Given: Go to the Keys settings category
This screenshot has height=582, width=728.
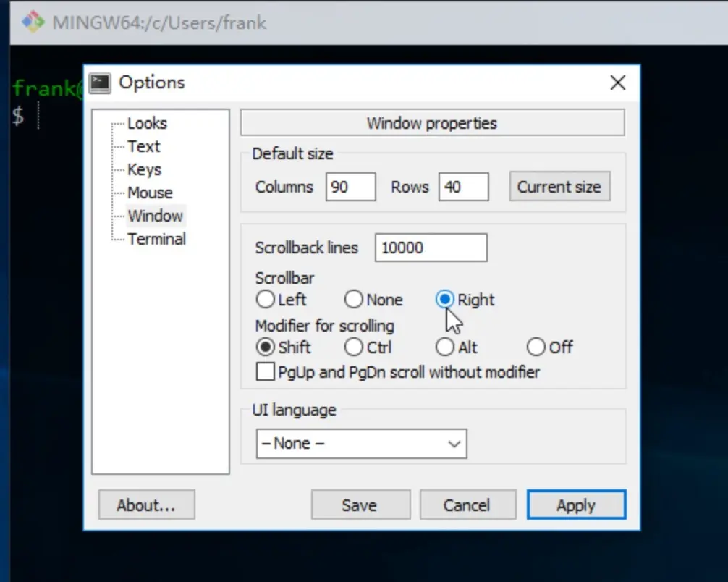Looking at the screenshot, I should 144,169.
